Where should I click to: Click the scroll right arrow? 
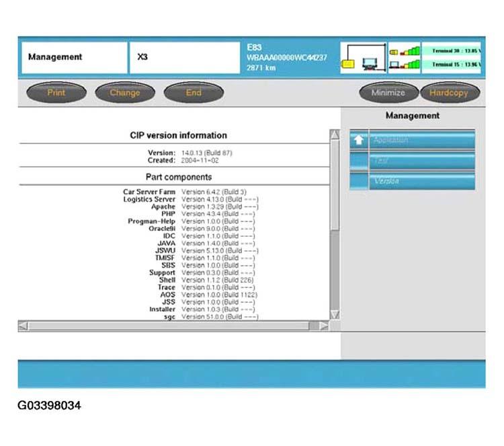(x=323, y=326)
